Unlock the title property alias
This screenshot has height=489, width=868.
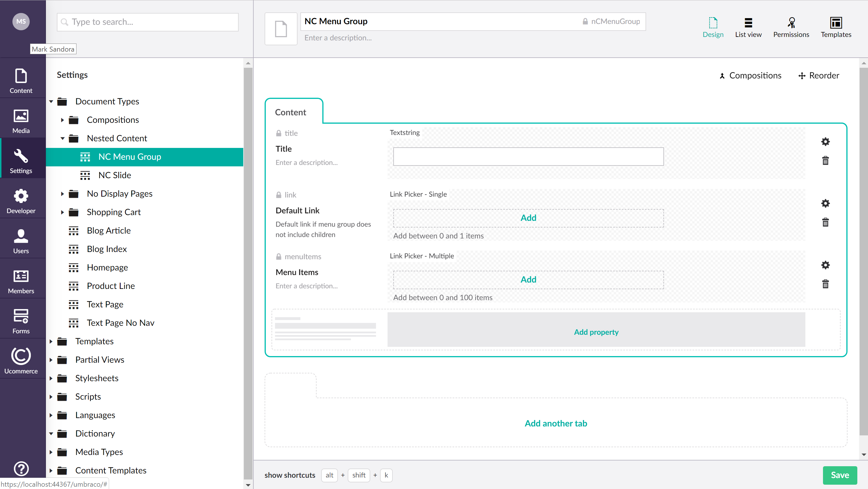(279, 133)
